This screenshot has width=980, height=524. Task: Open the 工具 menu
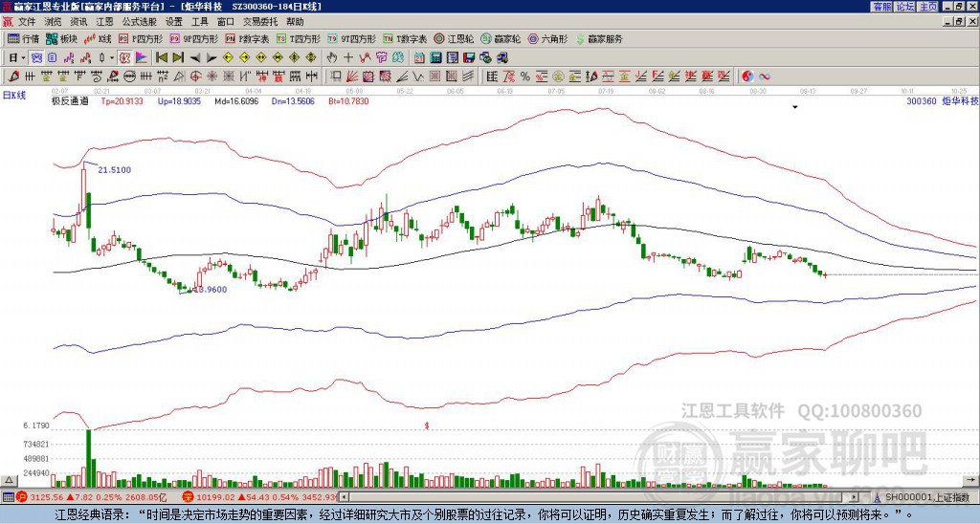coord(199,22)
